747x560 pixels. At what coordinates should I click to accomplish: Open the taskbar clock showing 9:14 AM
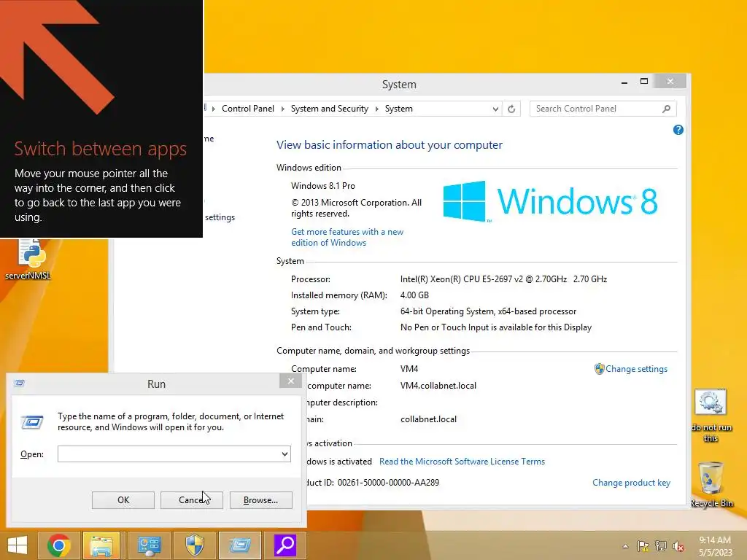[x=715, y=546]
